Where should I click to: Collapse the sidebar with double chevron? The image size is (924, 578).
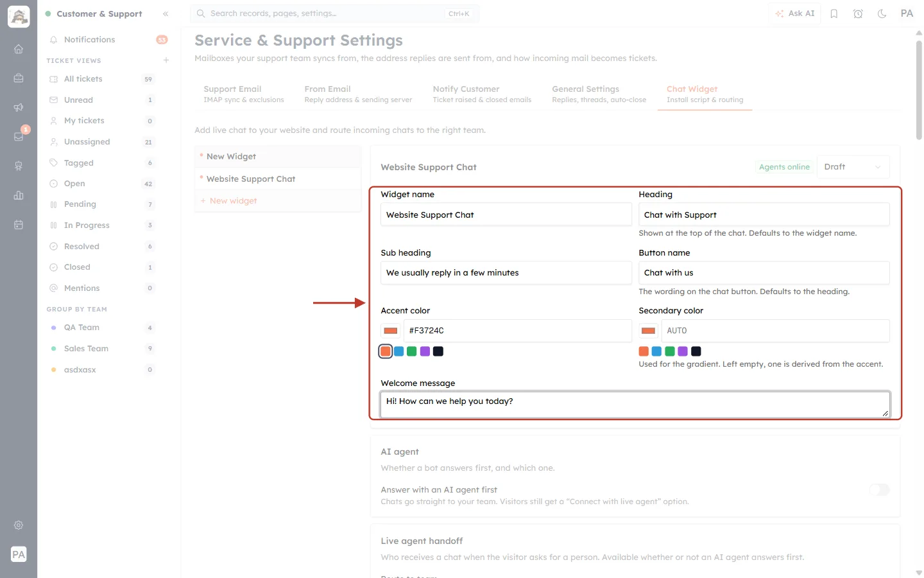point(166,13)
